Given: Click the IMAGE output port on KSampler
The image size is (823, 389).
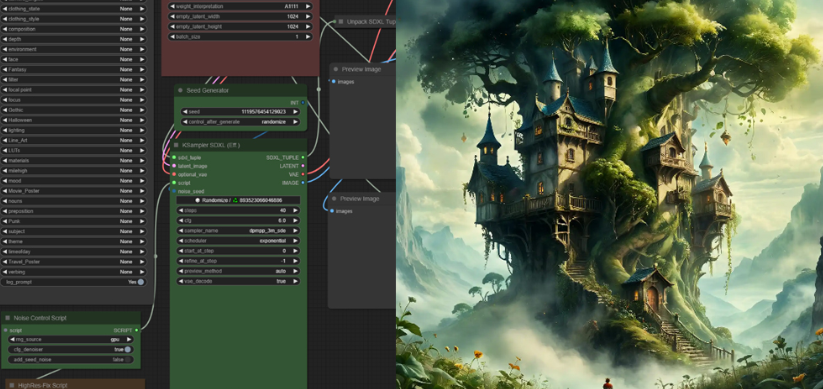Looking at the screenshot, I should tap(303, 183).
